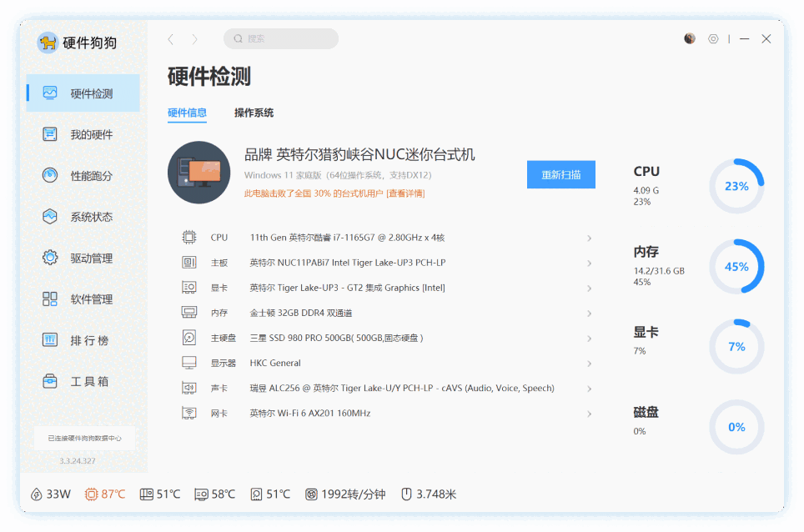The width and height of the screenshot is (804, 532).
Task: Open settings via top-right gear icon
Action: click(x=713, y=38)
